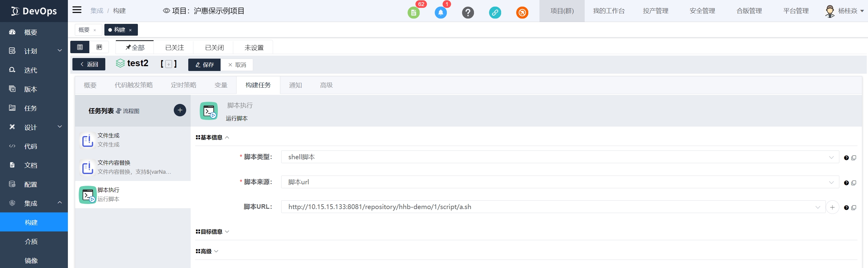Expand the 目标信息 section
The height and width of the screenshot is (268, 868).
212,231
